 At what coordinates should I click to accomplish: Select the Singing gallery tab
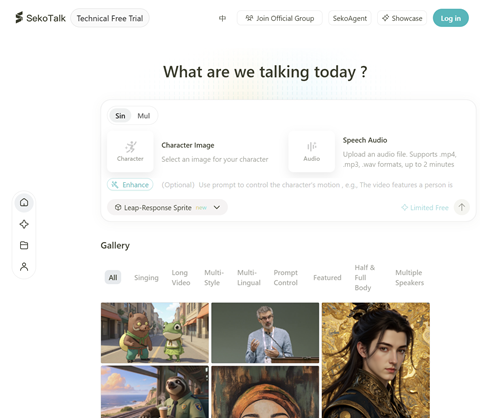point(146,277)
